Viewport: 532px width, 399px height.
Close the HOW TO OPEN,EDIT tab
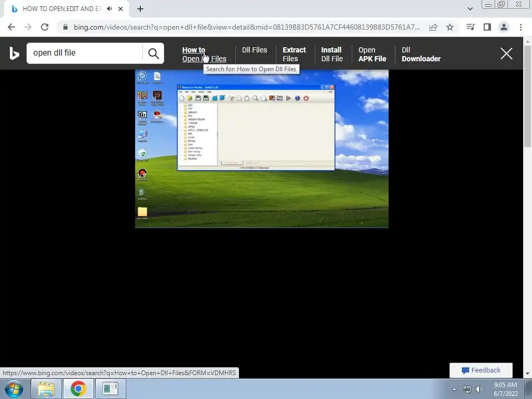coord(121,9)
